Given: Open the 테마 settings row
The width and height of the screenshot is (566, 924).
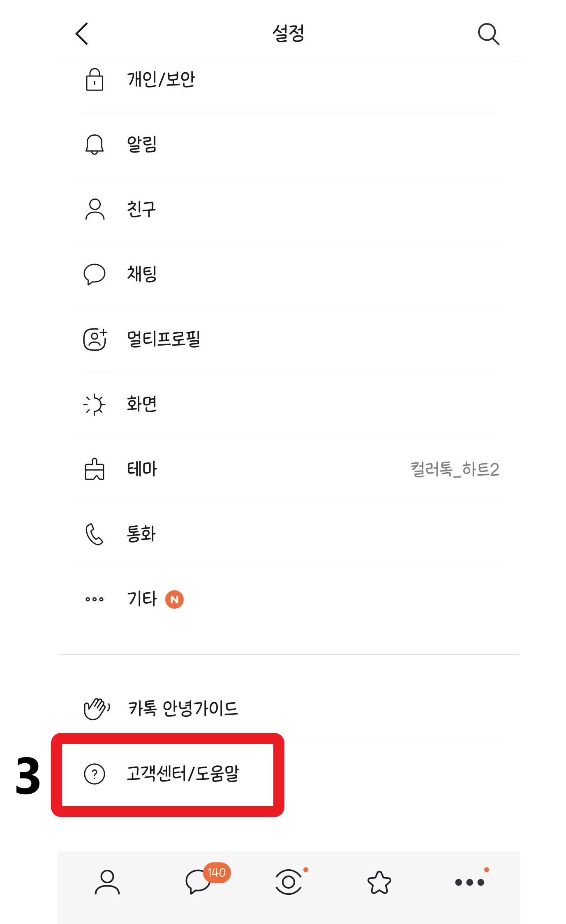Looking at the screenshot, I should [x=142, y=469].
